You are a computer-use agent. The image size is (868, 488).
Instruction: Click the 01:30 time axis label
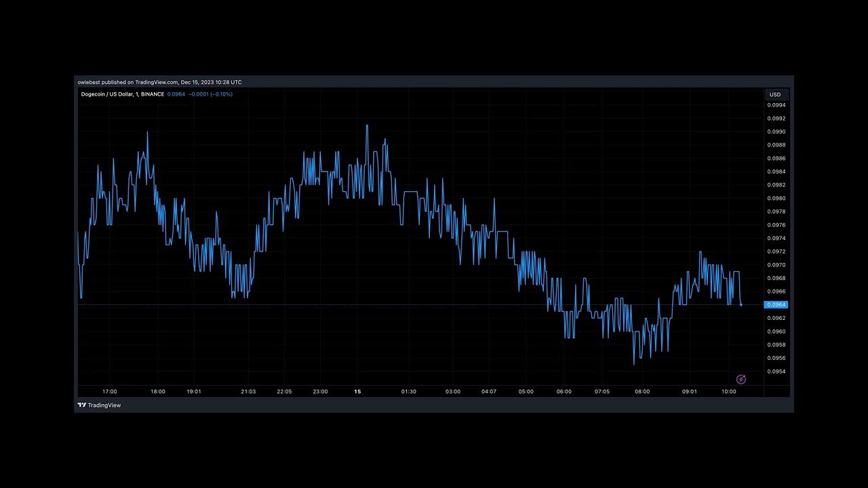pyautogui.click(x=408, y=392)
